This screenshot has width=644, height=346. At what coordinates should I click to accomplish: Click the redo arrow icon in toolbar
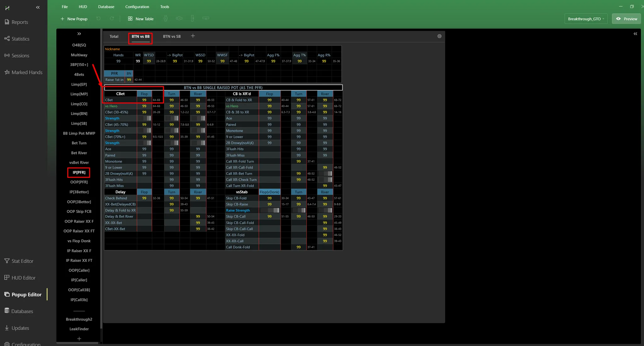tap(112, 19)
